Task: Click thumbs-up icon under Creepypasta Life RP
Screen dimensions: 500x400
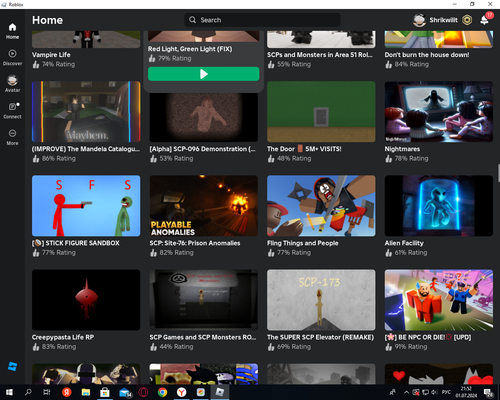Action: pos(36,347)
